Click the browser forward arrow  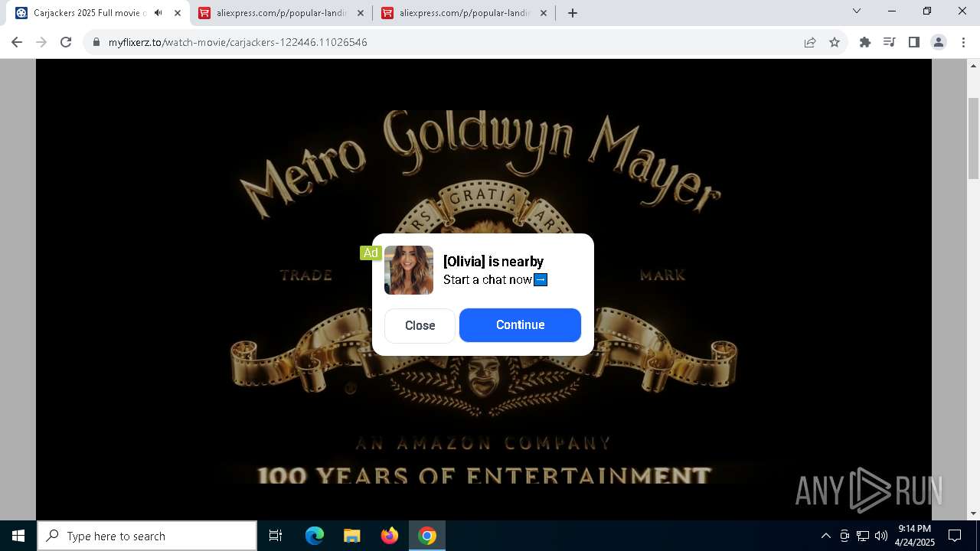click(41, 42)
